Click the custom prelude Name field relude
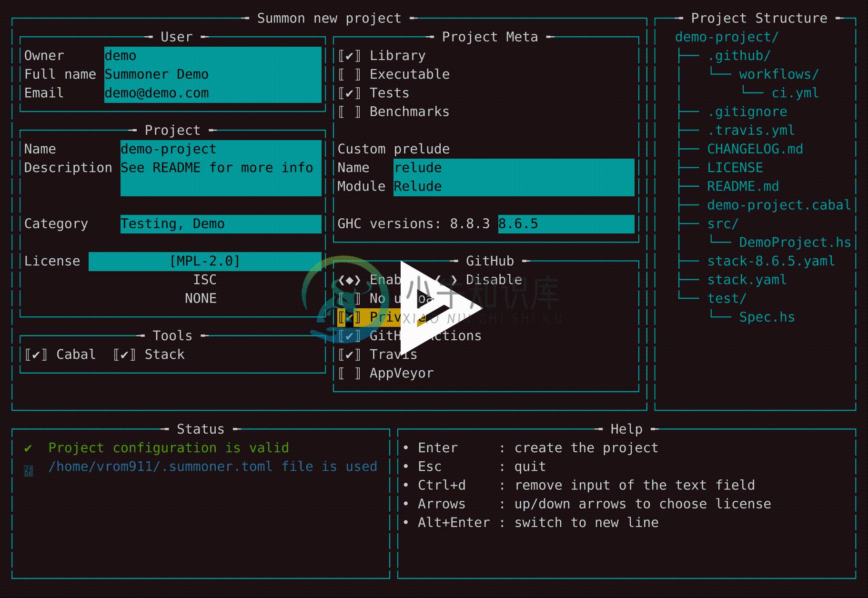Viewport: 868px width, 598px height. [514, 168]
